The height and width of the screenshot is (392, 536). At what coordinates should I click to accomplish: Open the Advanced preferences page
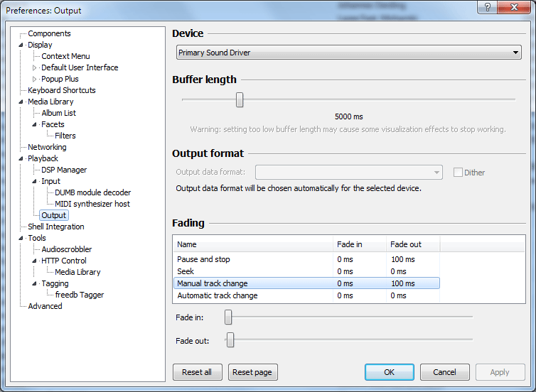pos(45,306)
